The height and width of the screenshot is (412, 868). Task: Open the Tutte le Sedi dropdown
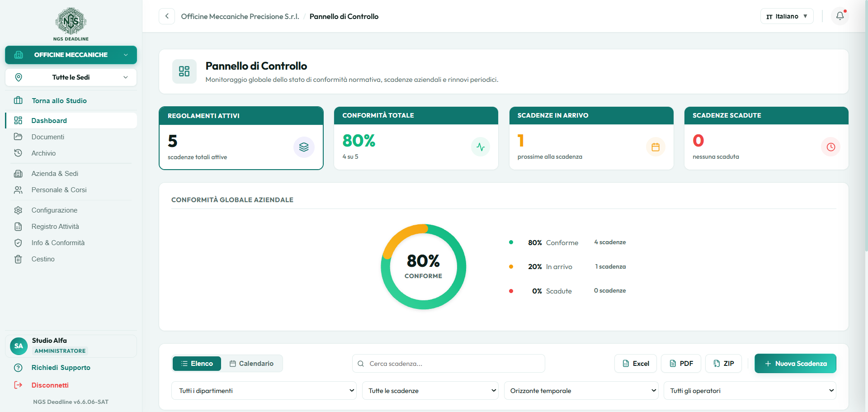tap(71, 77)
